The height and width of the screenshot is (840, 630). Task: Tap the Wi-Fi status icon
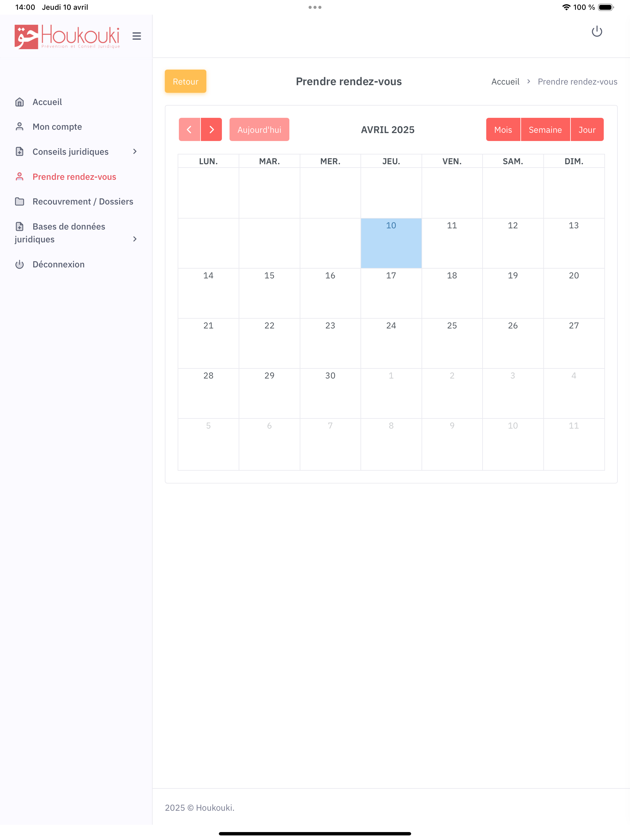tap(566, 7)
